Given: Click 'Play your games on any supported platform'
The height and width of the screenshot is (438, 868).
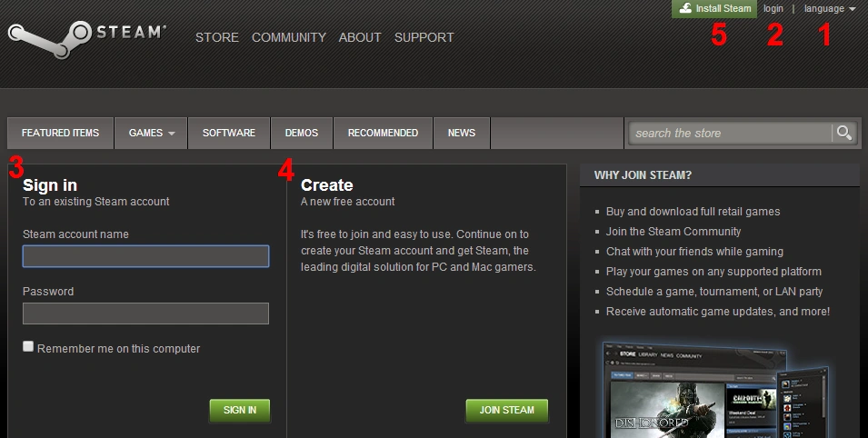Looking at the screenshot, I should coord(713,272).
